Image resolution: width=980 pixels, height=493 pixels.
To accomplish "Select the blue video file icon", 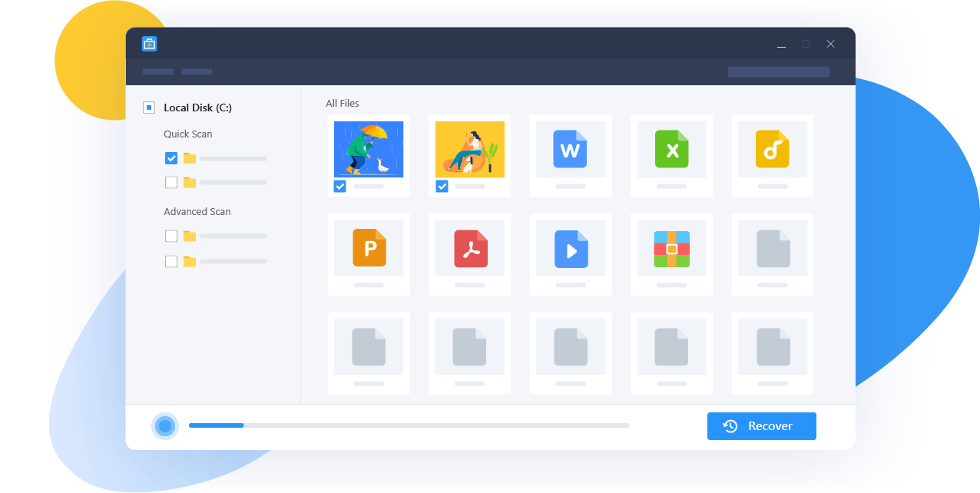I will [x=571, y=248].
